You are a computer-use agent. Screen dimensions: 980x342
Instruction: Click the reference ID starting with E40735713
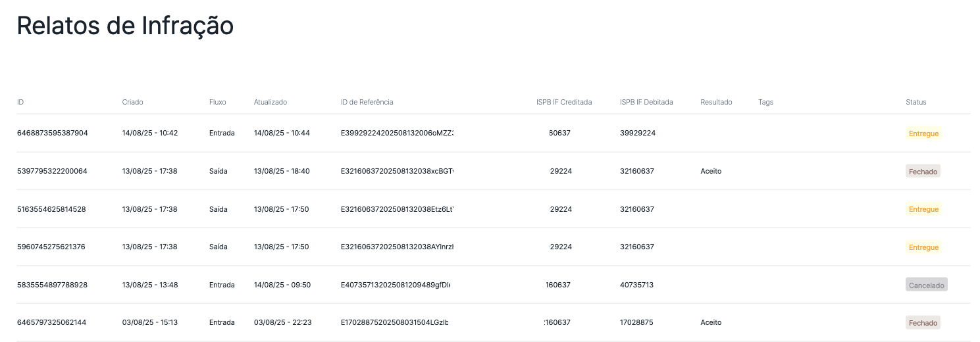pos(395,285)
